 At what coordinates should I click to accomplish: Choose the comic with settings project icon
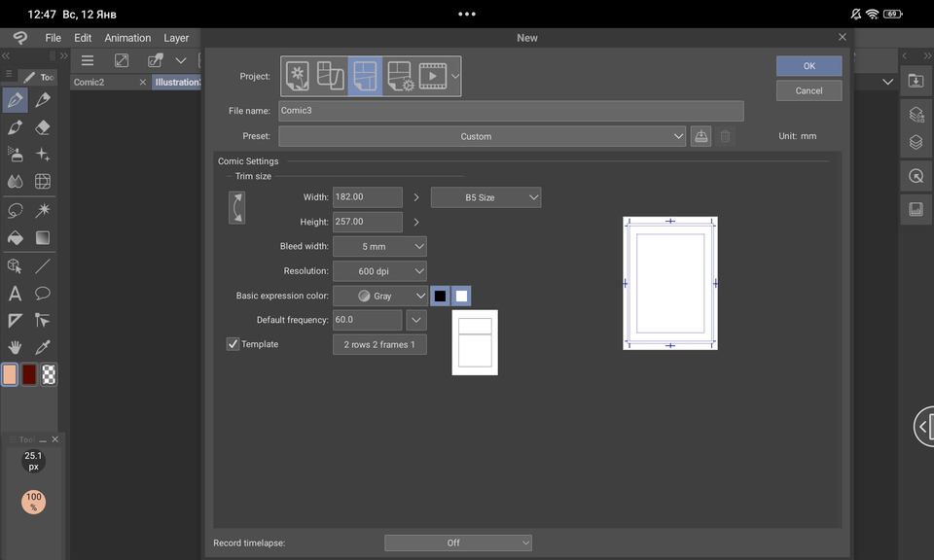point(399,76)
